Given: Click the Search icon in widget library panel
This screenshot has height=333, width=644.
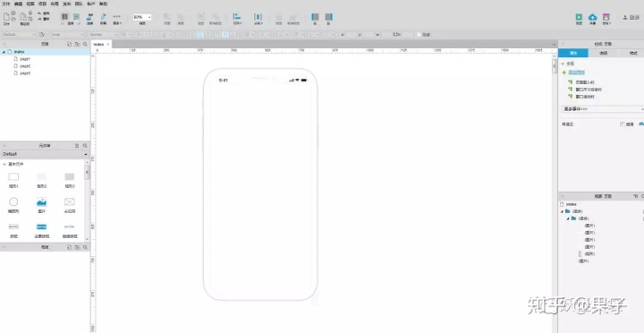Looking at the screenshot, I should point(85,146).
